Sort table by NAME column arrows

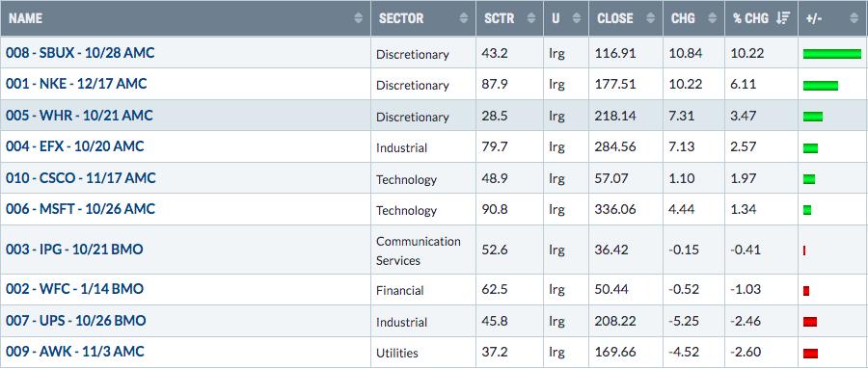point(359,18)
